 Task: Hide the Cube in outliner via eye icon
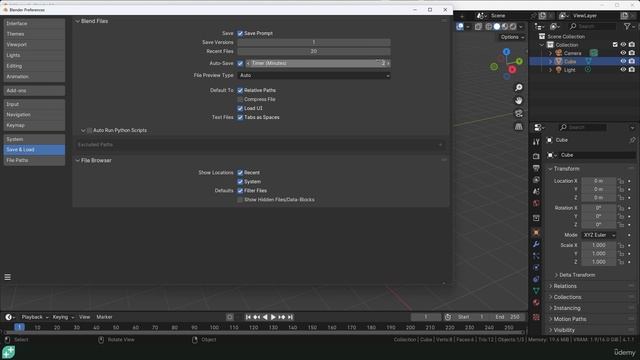[623, 61]
